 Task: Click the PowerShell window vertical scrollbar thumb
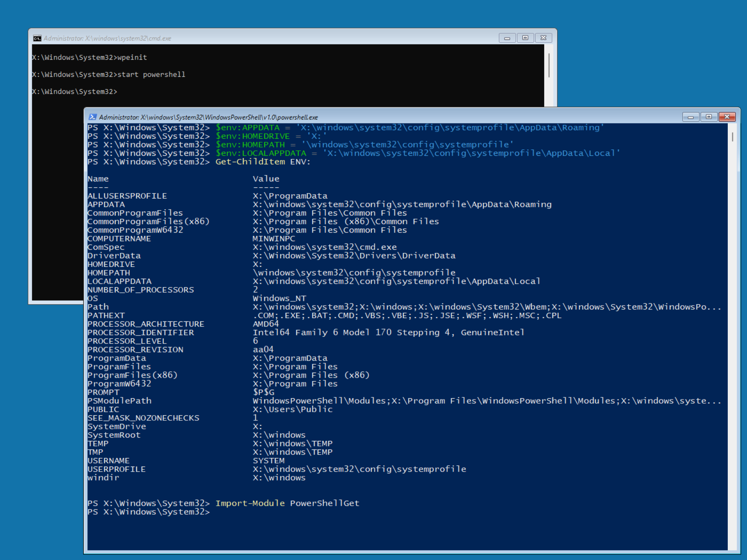pyautogui.click(x=732, y=137)
